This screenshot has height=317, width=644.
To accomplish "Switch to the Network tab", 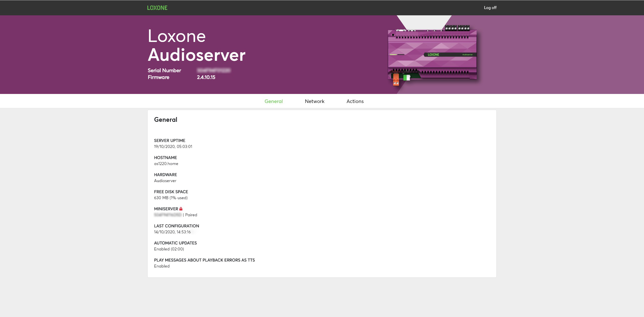I will 314,101.
